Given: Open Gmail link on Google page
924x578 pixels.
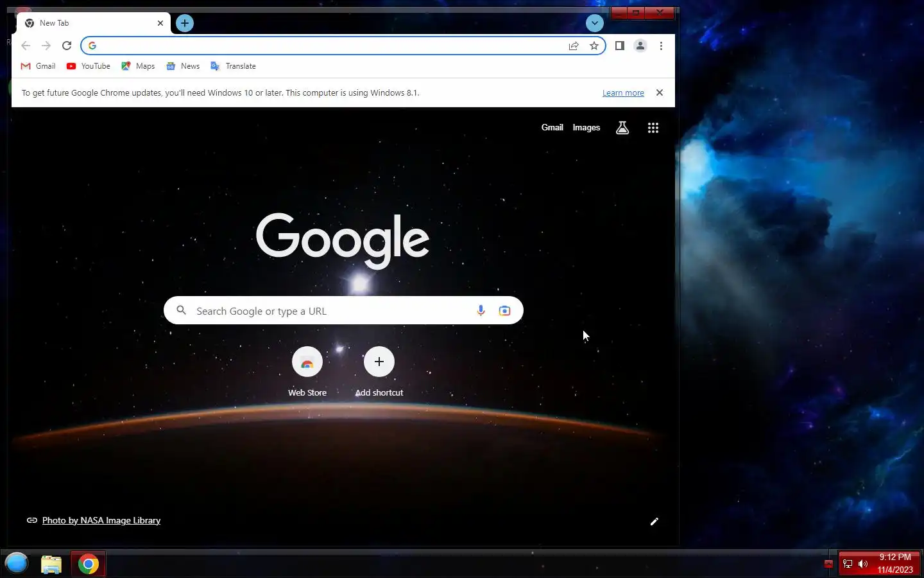Looking at the screenshot, I should pos(552,128).
